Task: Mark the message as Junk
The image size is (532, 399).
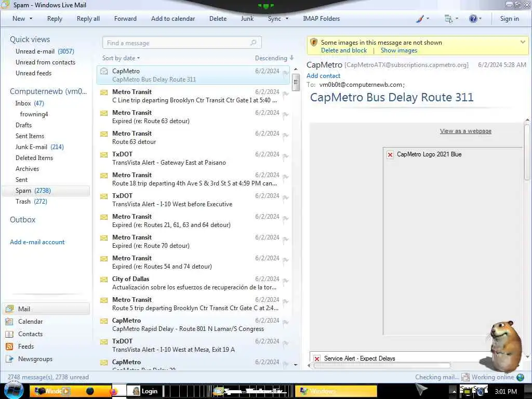Action: pyautogui.click(x=247, y=19)
